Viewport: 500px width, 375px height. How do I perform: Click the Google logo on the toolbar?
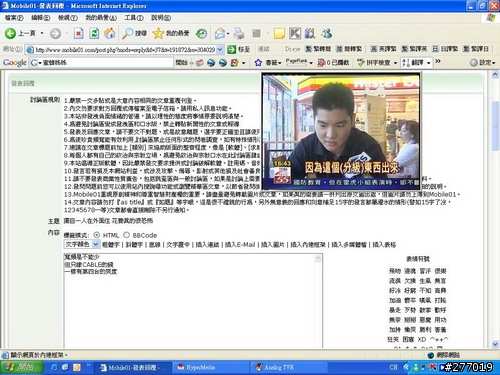pyautogui.click(x=15, y=62)
